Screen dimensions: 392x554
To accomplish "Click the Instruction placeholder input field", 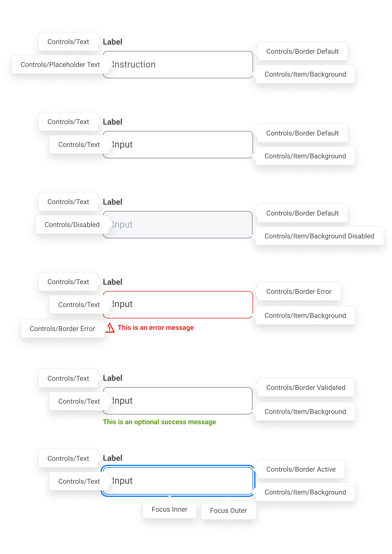I will pos(178,65).
